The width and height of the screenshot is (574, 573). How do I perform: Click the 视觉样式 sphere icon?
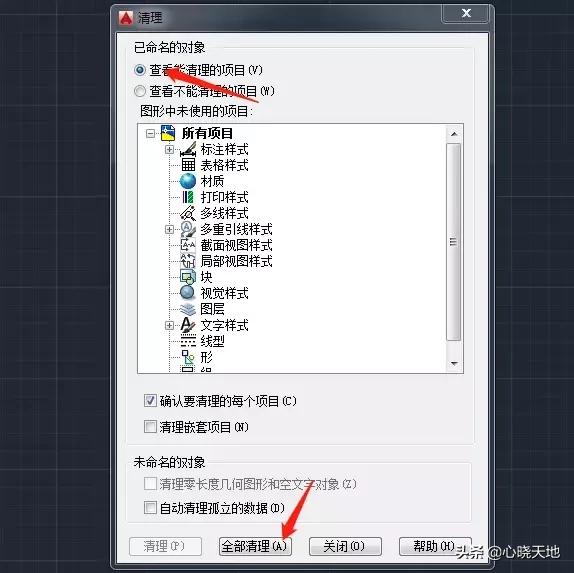point(188,293)
